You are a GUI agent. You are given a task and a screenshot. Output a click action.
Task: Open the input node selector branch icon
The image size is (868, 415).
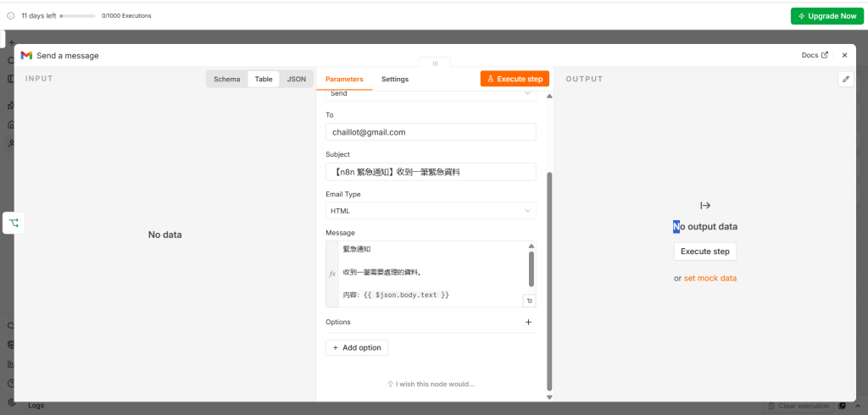pyautogui.click(x=14, y=223)
